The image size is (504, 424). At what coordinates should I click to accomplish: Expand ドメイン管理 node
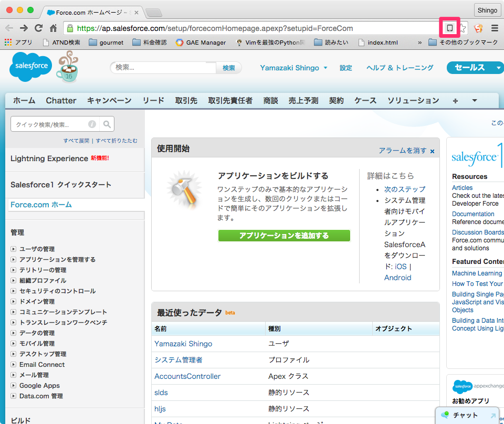(13, 302)
